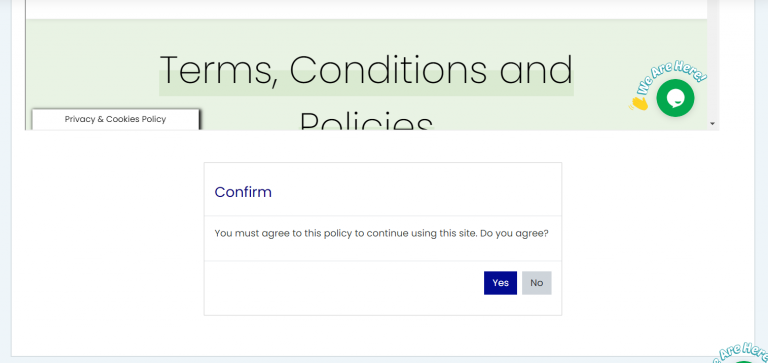Click the curved 'We Are Here!' badge

671,76
